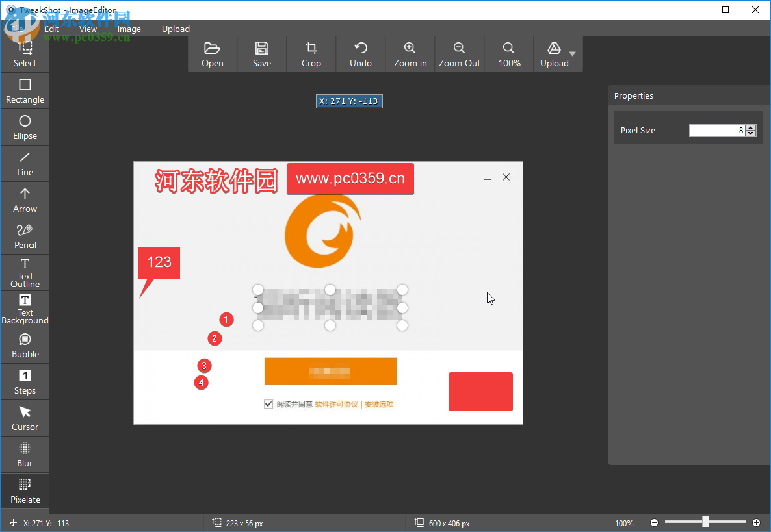Select the Pixelate tool

[25, 490]
